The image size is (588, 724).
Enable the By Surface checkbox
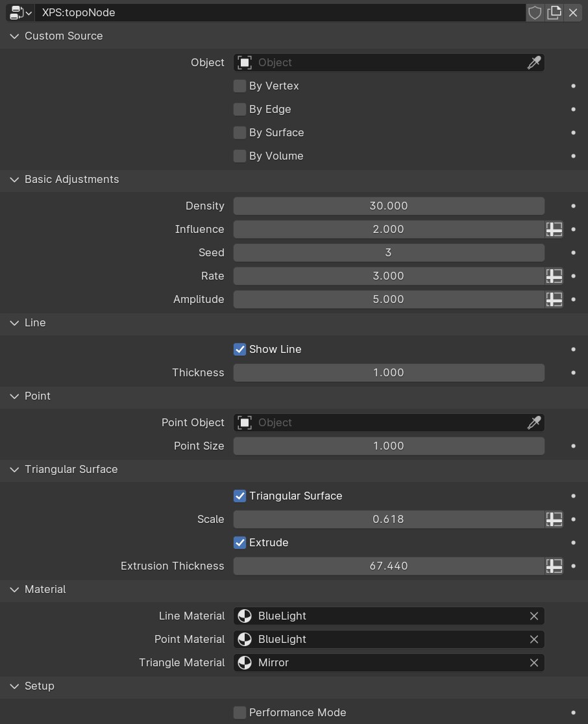tap(239, 132)
